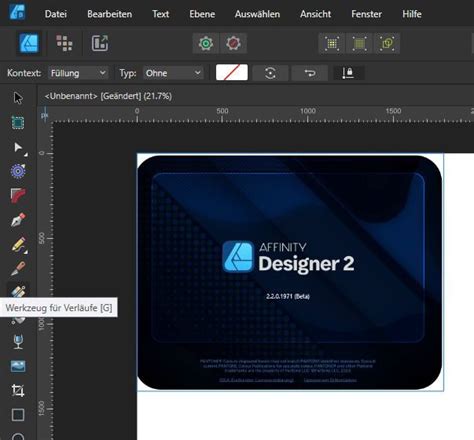Screen dimensions: 474x440
Task: Click the Affinity Designer 2 splash image on canvas
Action: pos(290,272)
